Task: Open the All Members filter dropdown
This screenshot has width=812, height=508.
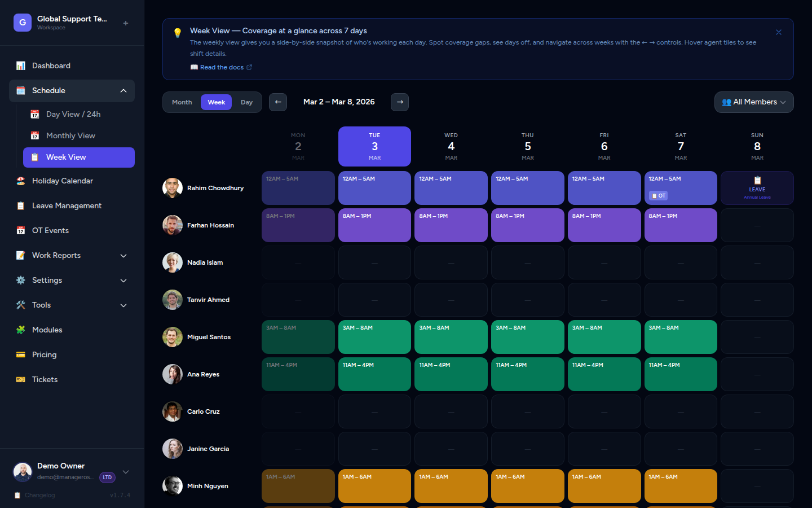Action: (754, 102)
